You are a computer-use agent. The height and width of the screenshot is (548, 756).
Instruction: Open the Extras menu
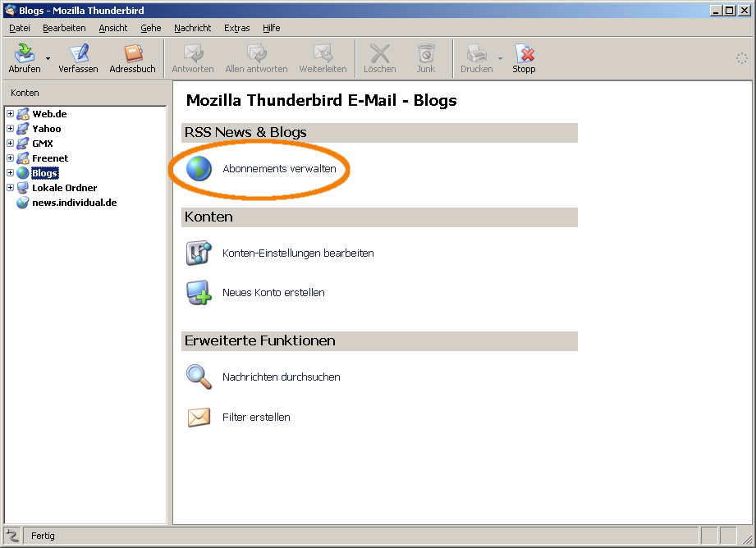pos(236,28)
